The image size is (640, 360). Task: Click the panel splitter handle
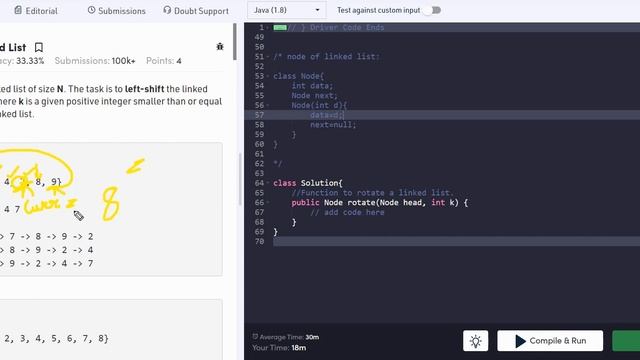240,180
